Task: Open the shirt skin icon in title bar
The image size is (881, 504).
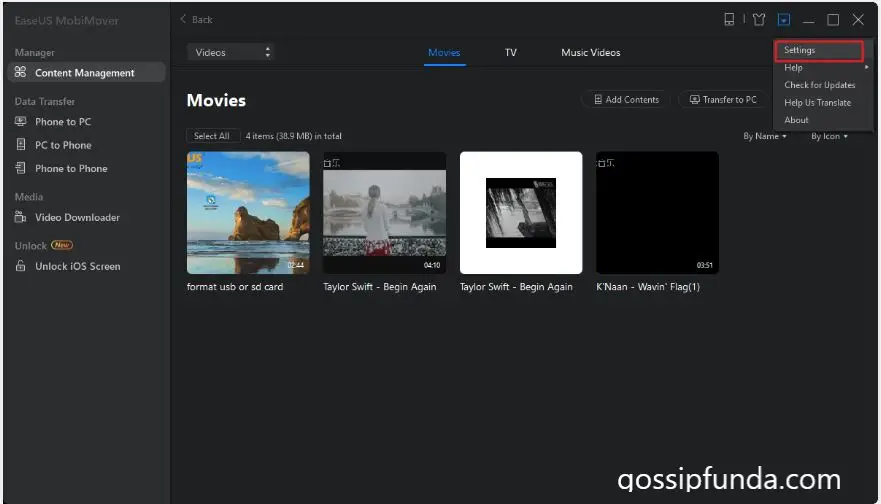Action: pyautogui.click(x=759, y=20)
